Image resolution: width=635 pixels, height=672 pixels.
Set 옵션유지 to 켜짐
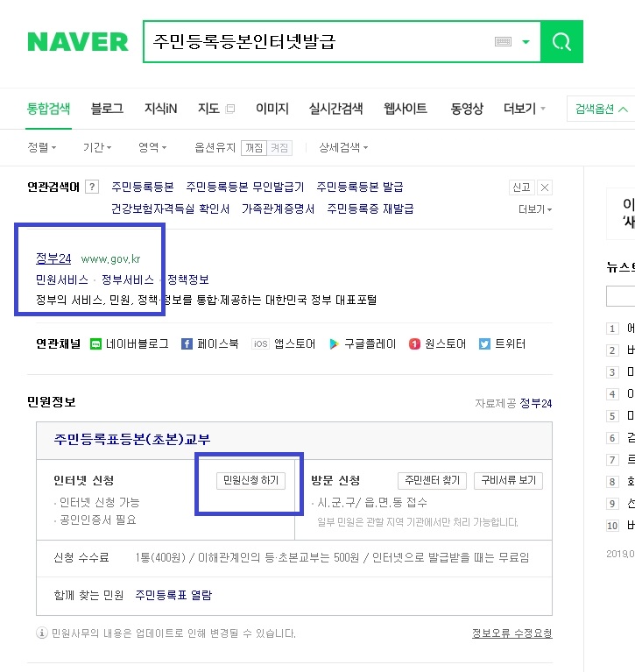[x=279, y=148]
